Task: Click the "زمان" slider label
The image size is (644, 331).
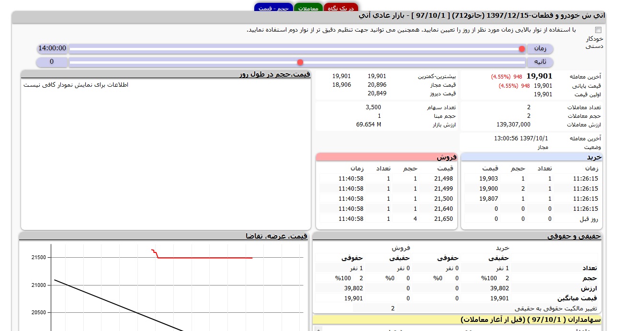Action: tap(540, 48)
